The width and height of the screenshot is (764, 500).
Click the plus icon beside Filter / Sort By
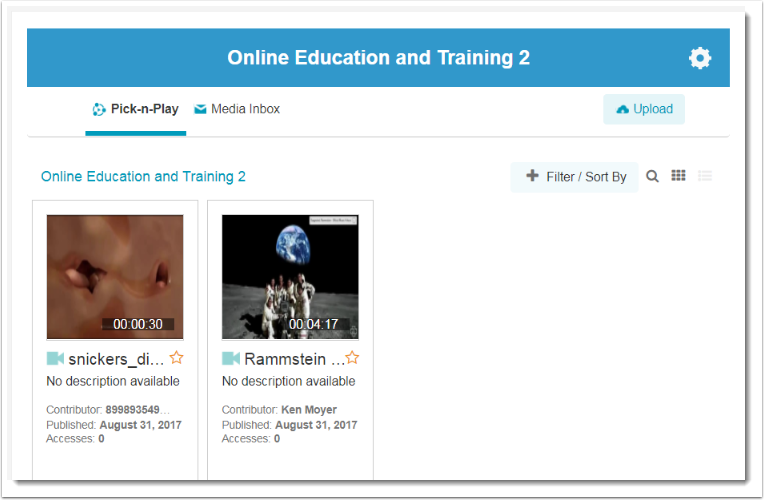point(533,175)
